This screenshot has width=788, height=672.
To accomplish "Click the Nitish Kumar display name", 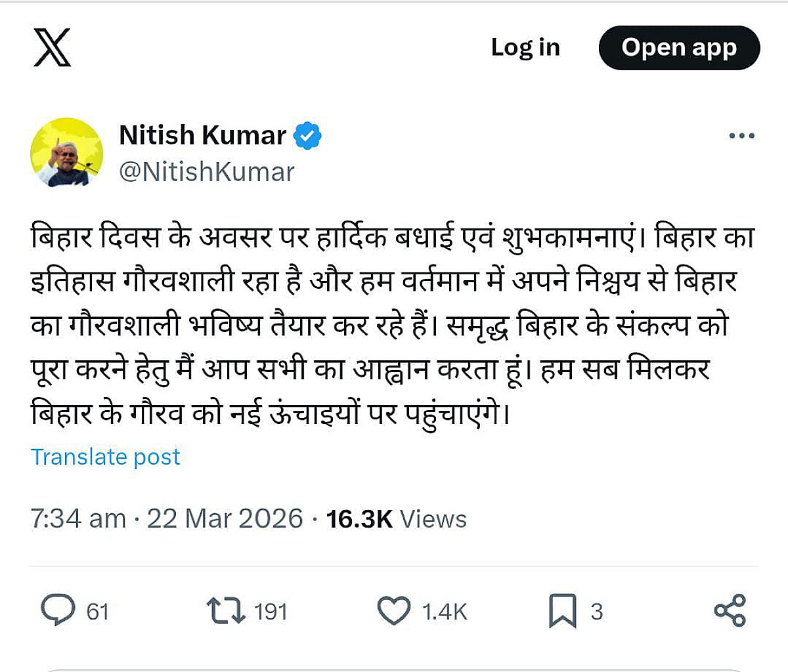I will (x=202, y=135).
